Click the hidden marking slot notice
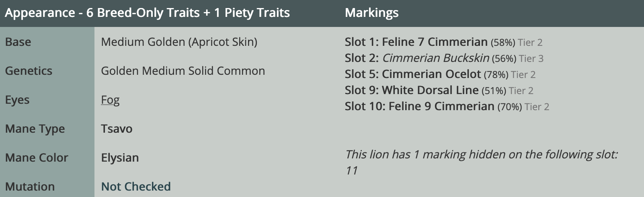 coord(481,162)
